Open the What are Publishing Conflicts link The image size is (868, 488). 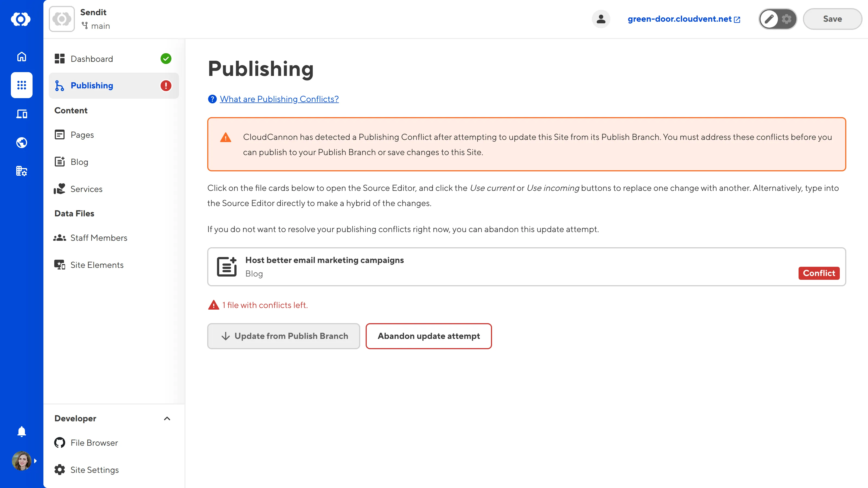[x=279, y=99]
